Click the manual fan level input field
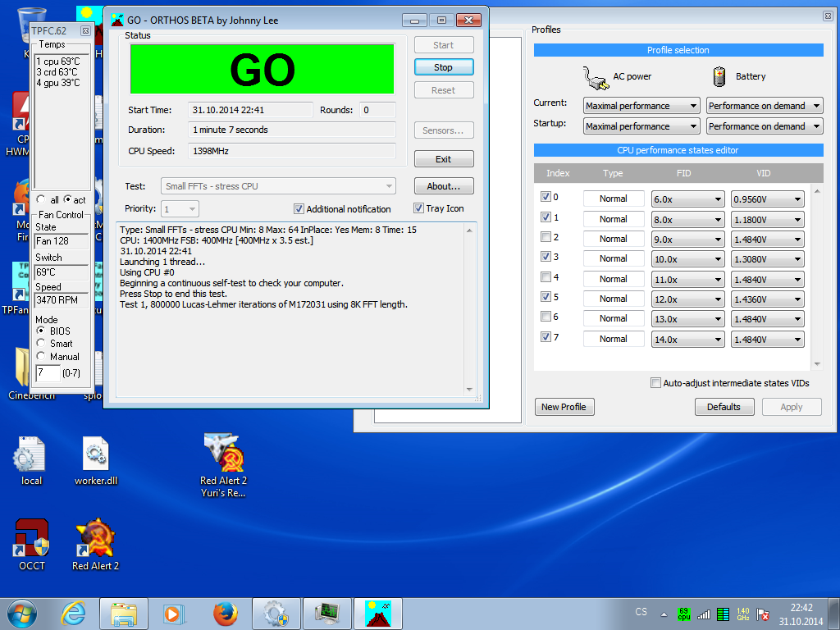This screenshot has width=840, height=630. (x=48, y=373)
